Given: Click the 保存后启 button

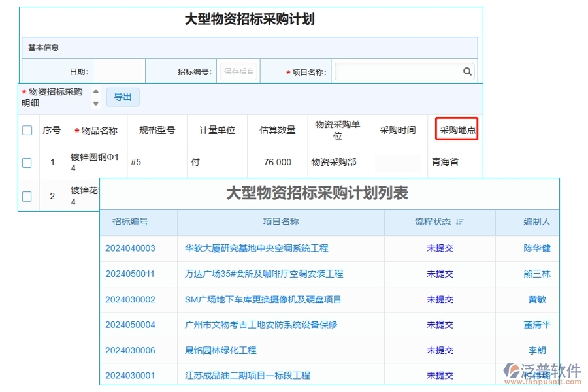Looking at the screenshot, I should pos(238,71).
